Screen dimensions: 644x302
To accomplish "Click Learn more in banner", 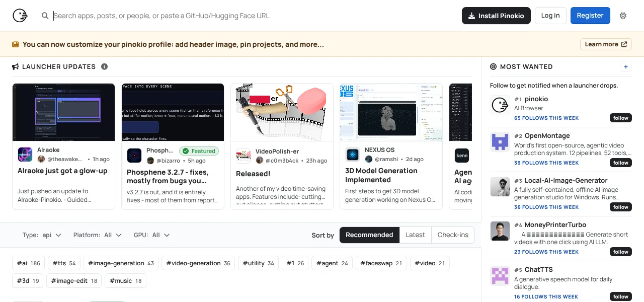I will (606, 44).
